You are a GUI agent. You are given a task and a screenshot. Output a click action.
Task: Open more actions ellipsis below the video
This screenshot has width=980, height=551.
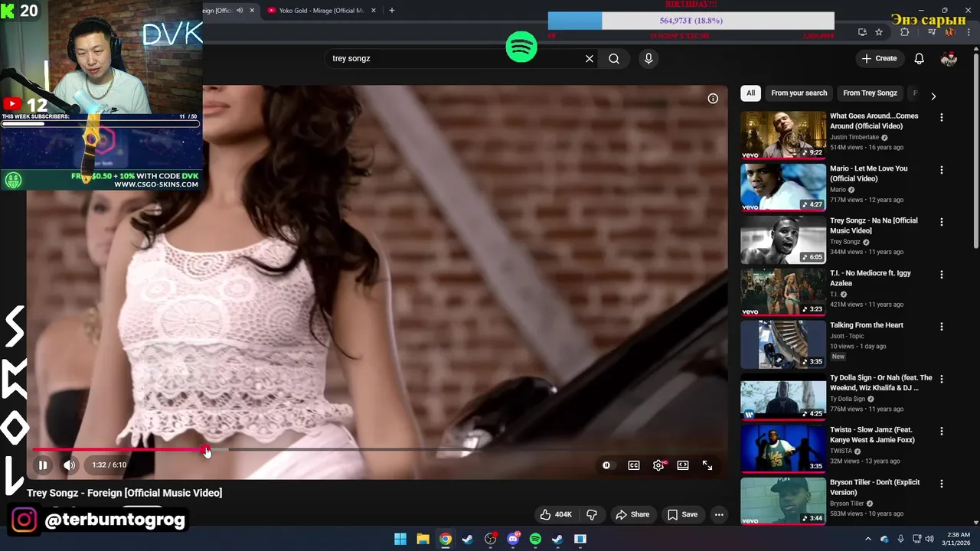(x=719, y=514)
